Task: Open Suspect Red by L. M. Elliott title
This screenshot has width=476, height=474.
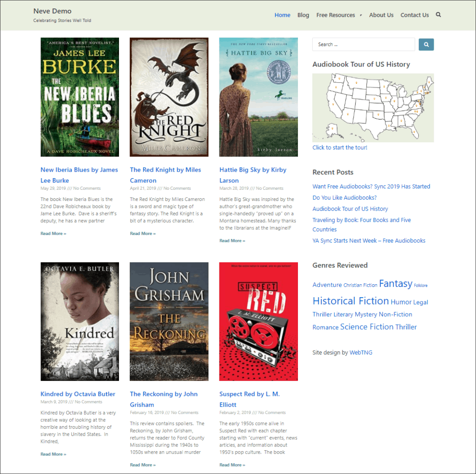Action: pos(250,399)
